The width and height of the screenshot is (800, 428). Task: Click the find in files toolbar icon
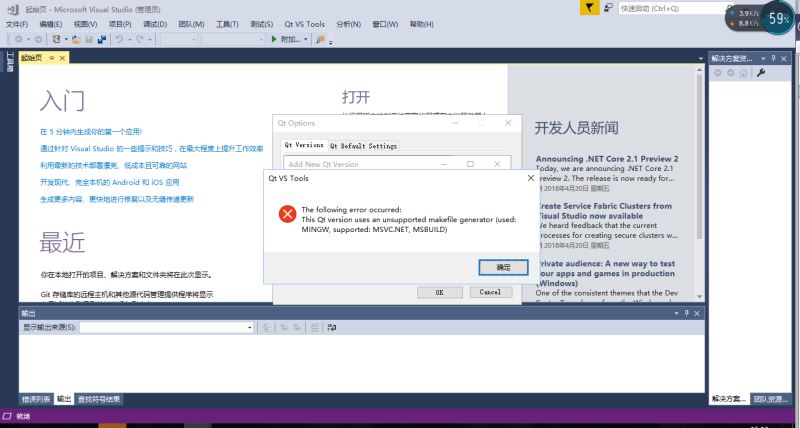coord(320,39)
